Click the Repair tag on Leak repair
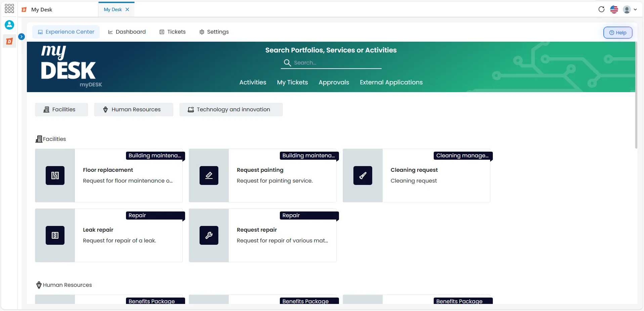The image size is (644, 311). coord(155,216)
